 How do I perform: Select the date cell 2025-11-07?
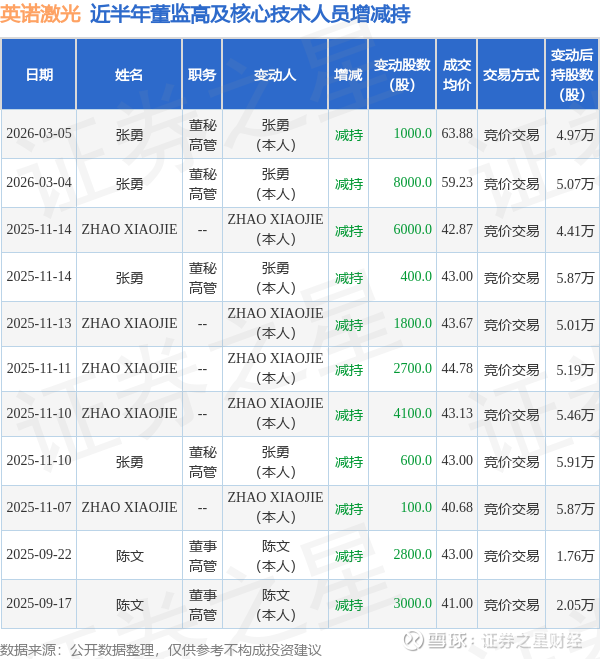point(39,507)
